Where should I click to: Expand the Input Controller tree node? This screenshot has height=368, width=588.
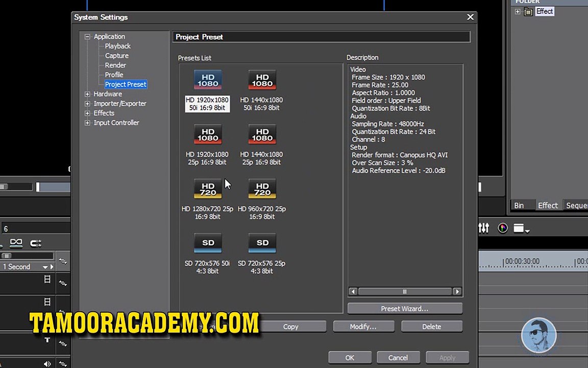(87, 123)
